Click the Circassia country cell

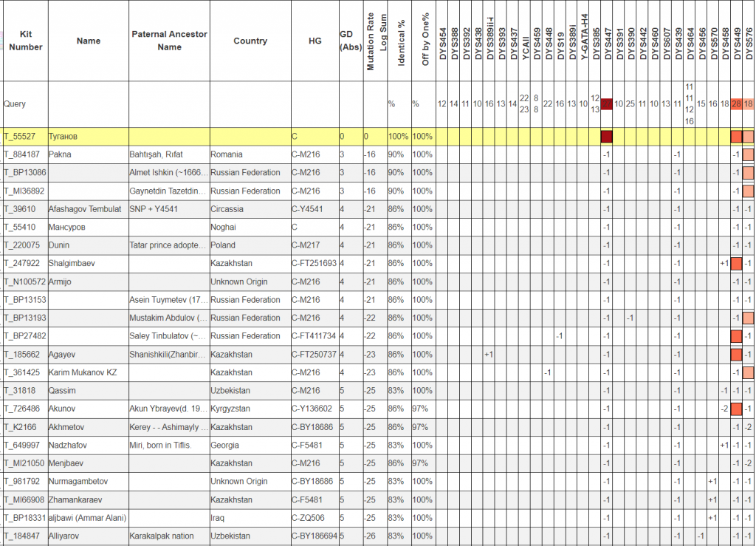pyautogui.click(x=228, y=209)
